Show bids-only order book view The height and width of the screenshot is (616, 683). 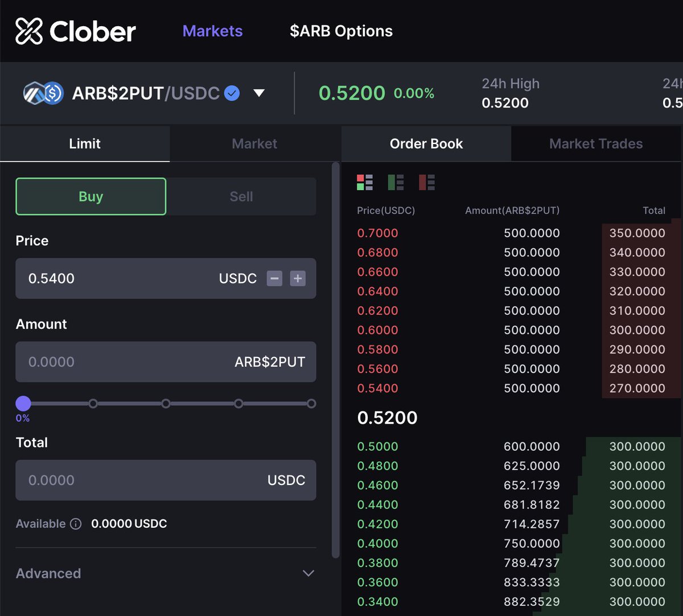click(396, 182)
